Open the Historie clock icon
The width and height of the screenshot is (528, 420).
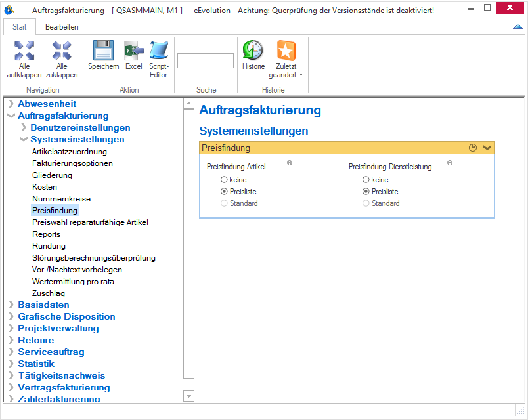pyautogui.click(x=253, y=51)
